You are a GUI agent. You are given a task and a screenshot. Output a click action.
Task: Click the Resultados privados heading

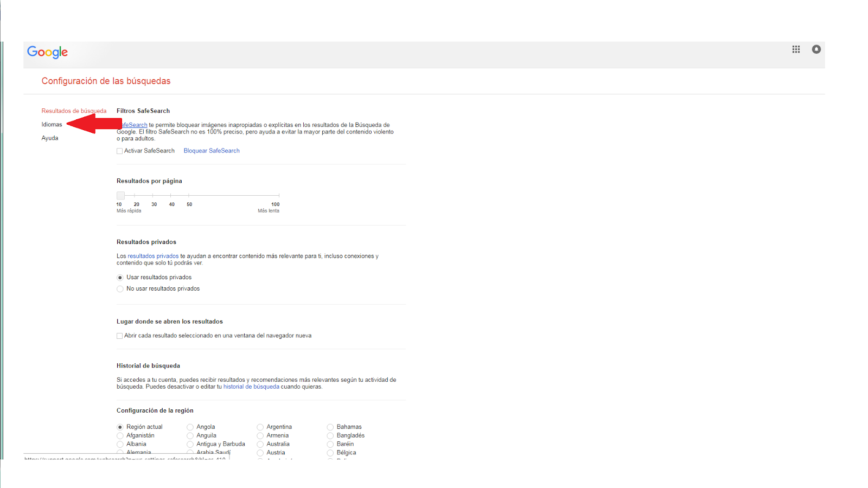146,242
